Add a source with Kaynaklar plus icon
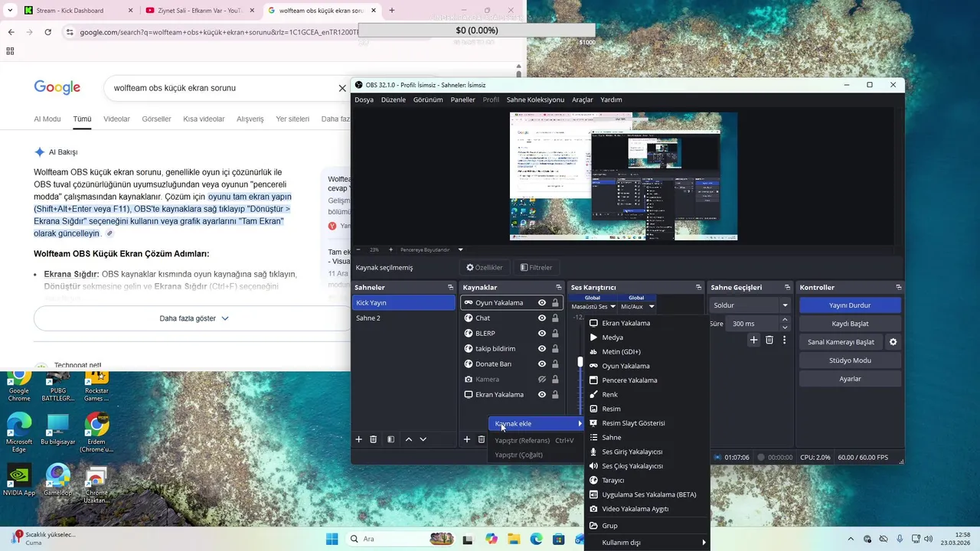Screen dimensions: 980x551 (467, 439)
